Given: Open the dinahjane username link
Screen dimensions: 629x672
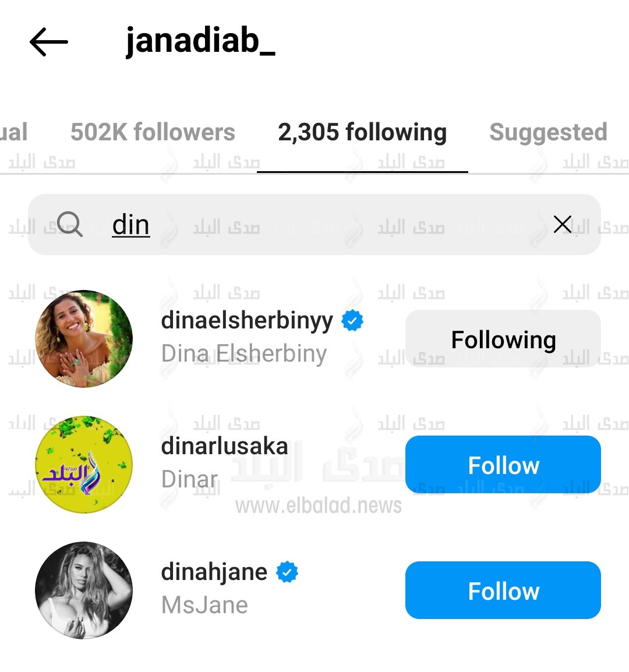Looking at the screenshot, I should coord(214,572).
